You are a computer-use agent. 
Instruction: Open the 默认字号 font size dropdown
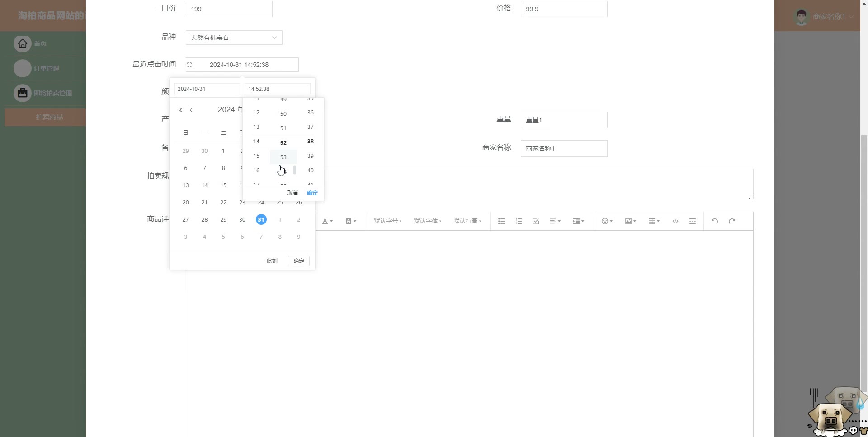click(x=387, y=221)
